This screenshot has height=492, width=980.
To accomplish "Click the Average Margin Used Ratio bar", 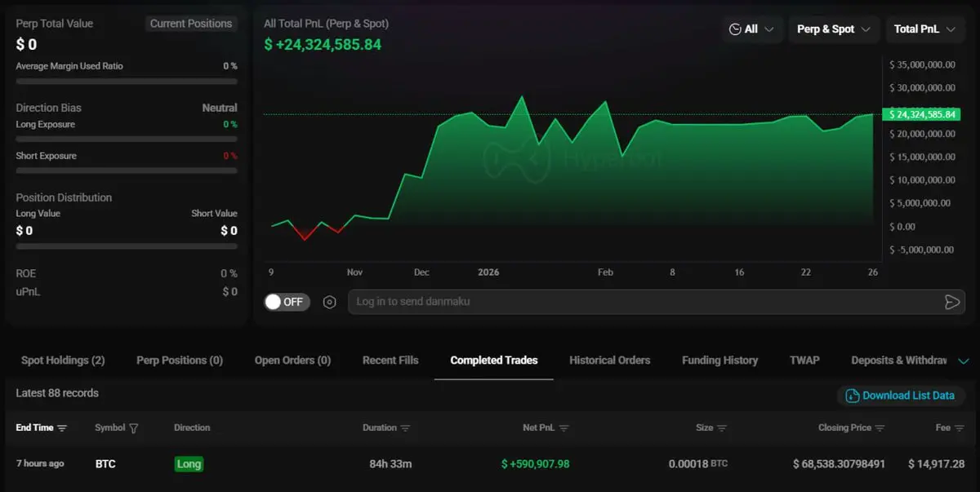I will pyautogui.click(x=127, y=82).
